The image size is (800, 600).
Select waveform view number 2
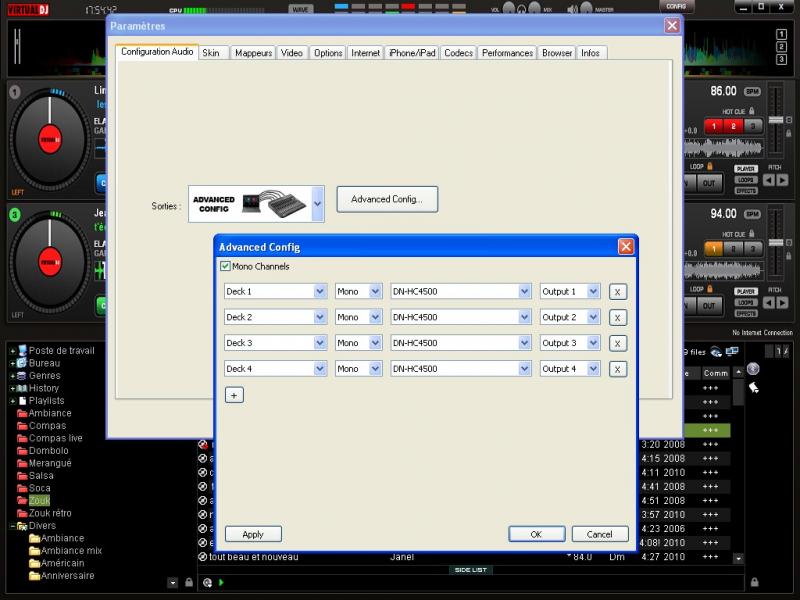click(x=781, y=47)
